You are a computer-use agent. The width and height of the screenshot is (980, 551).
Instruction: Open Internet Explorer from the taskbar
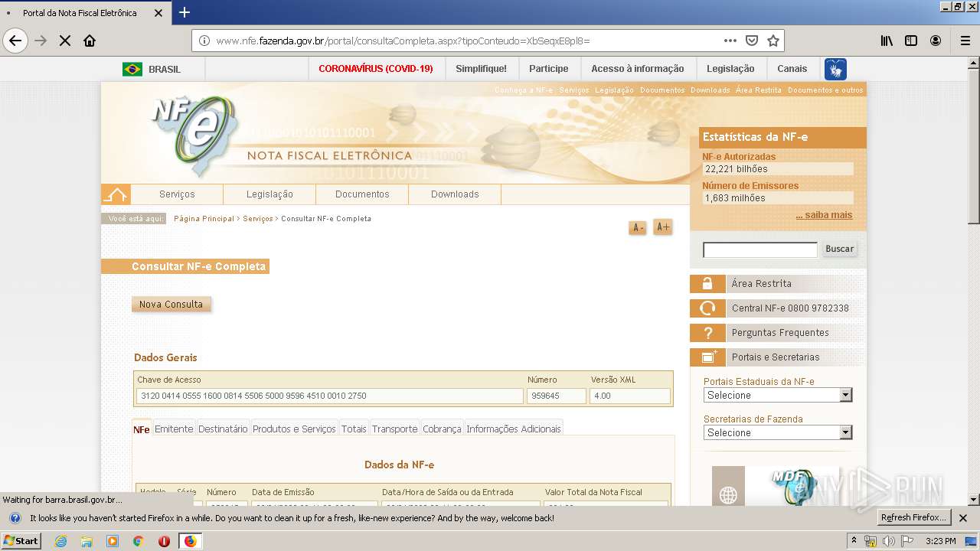click(x=61, y=541)
